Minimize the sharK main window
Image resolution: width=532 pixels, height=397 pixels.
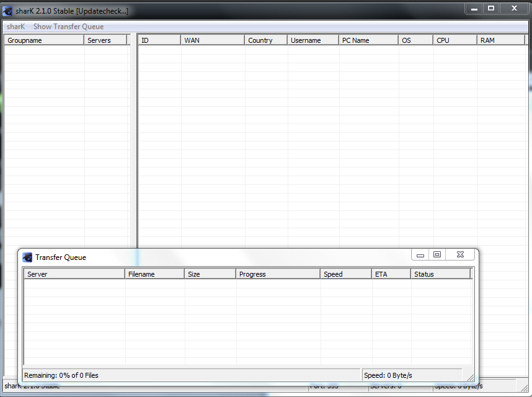(x=474, y=9)
